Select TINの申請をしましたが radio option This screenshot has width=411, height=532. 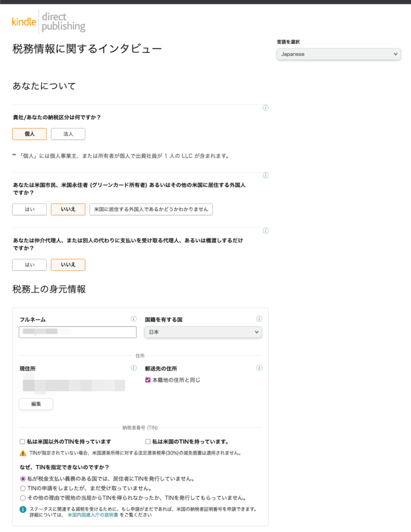click(22, 488)
